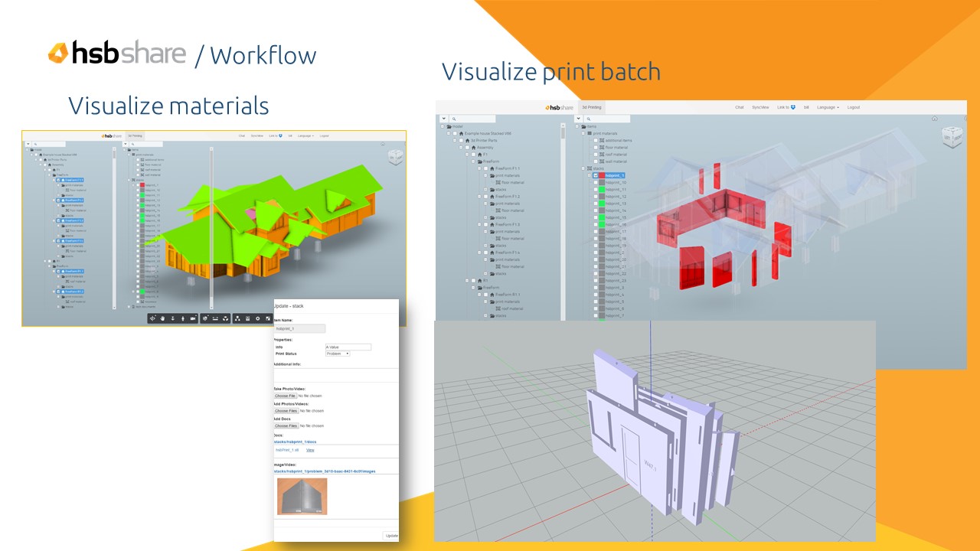Click dropdown arrow above model tree, print batch viewer

[x=443, y=119]
